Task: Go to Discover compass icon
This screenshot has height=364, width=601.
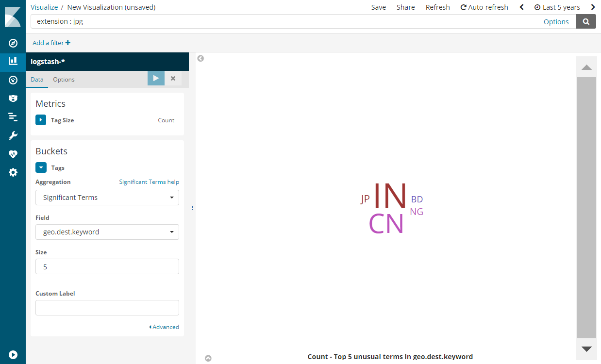Action: point(13,43)
